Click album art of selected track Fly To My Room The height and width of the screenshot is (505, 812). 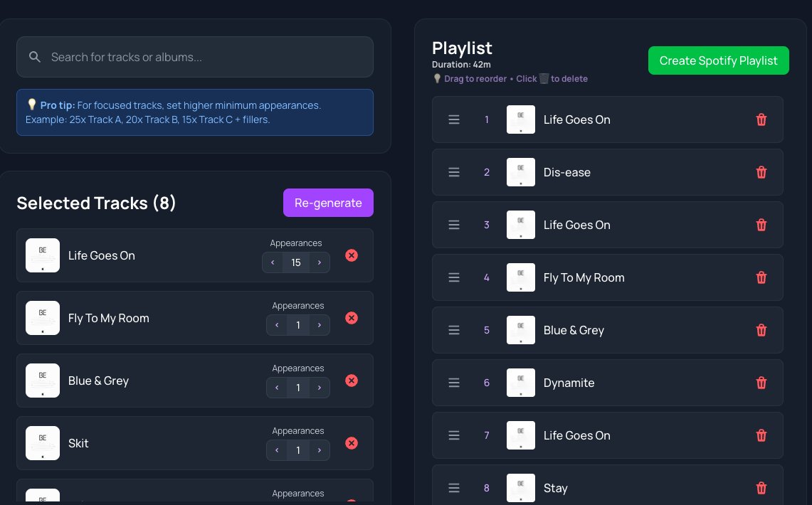pos(43,318)
